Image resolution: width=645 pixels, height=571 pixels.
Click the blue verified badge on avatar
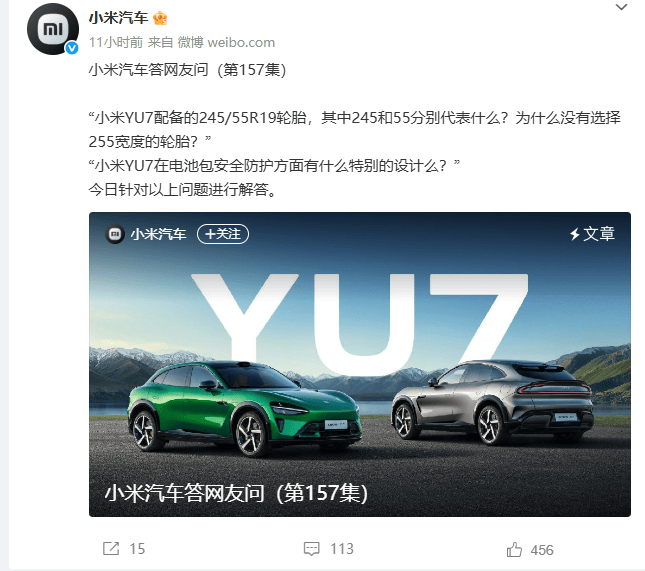(72, 48)
